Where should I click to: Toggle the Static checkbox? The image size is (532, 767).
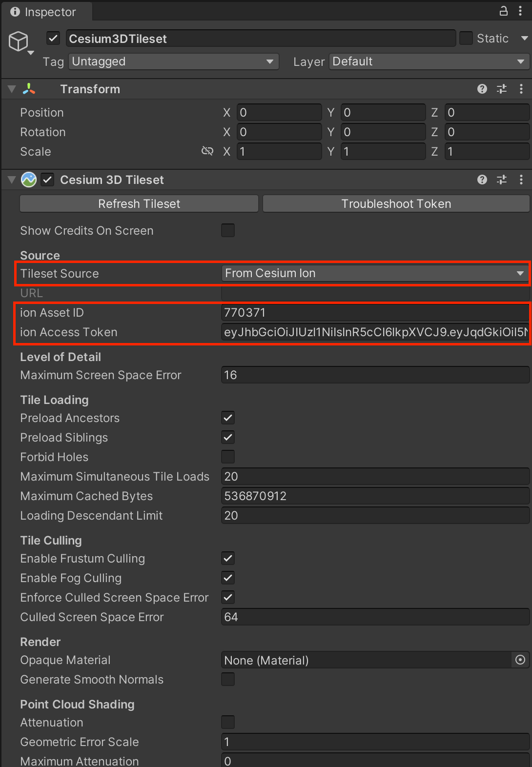click(x=466, y=38)
